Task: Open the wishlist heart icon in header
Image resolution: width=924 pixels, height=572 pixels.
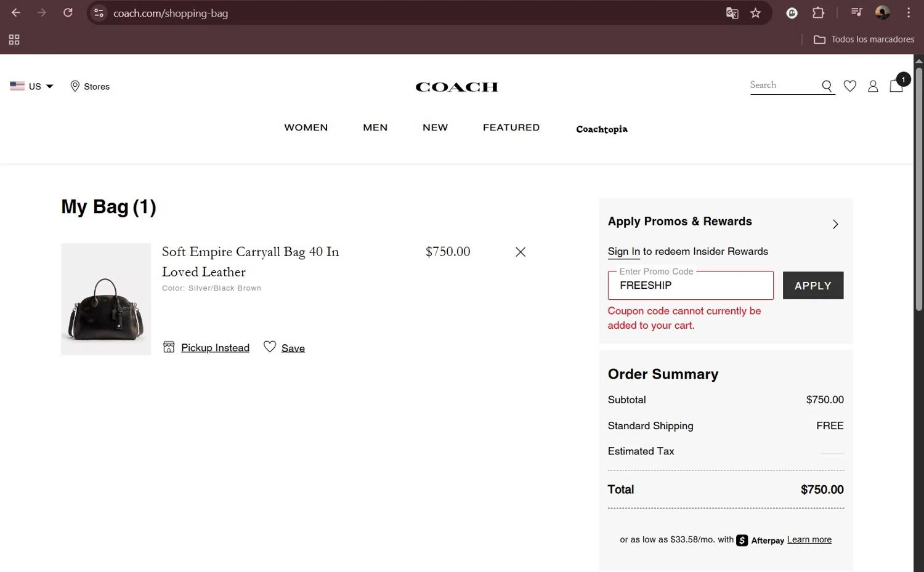Action: point(850,86)
